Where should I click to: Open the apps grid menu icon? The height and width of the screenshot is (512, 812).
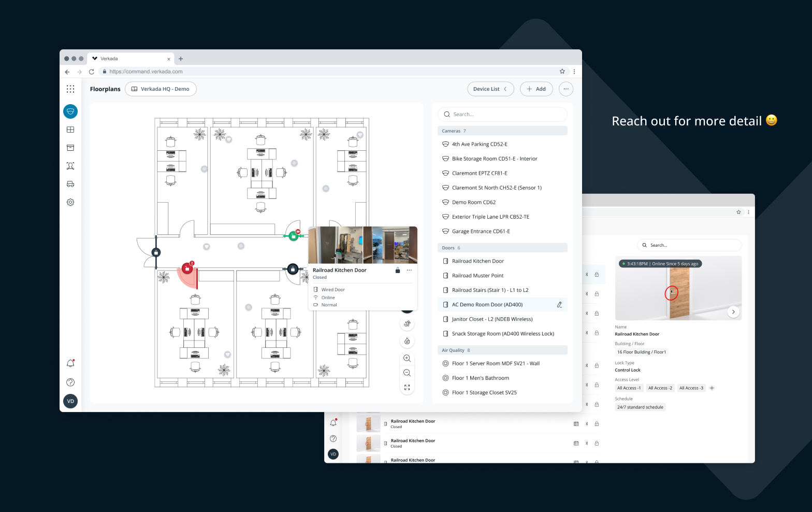[x=70, y=89]
